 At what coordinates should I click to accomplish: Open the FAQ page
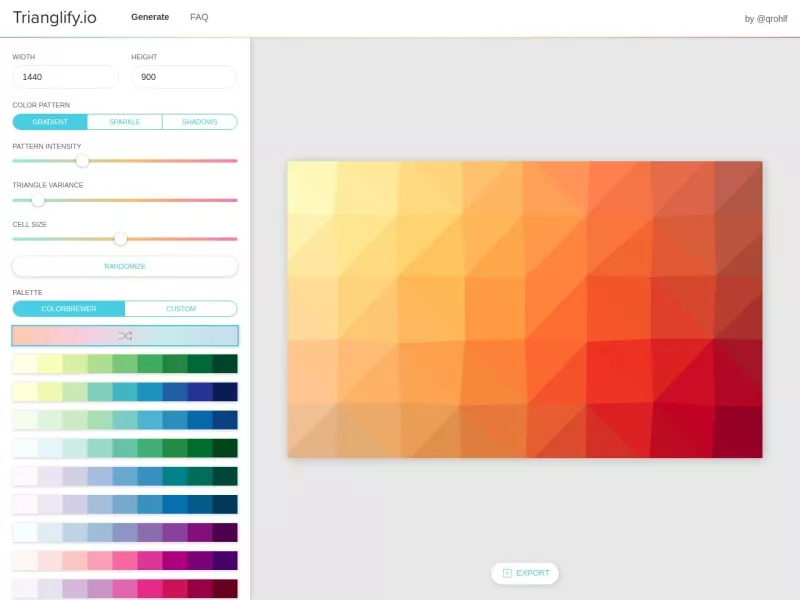199,17
